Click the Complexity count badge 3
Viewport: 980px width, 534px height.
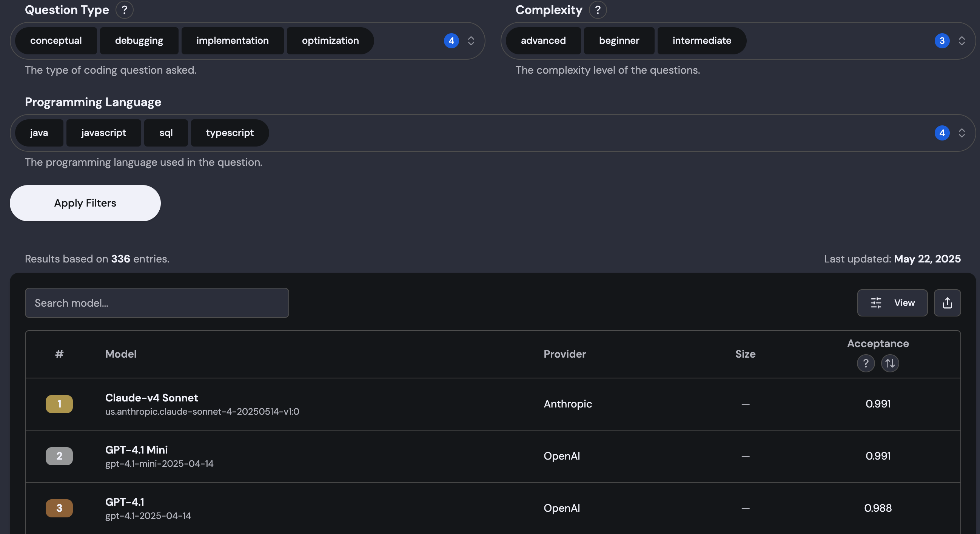tap(942, 41)
